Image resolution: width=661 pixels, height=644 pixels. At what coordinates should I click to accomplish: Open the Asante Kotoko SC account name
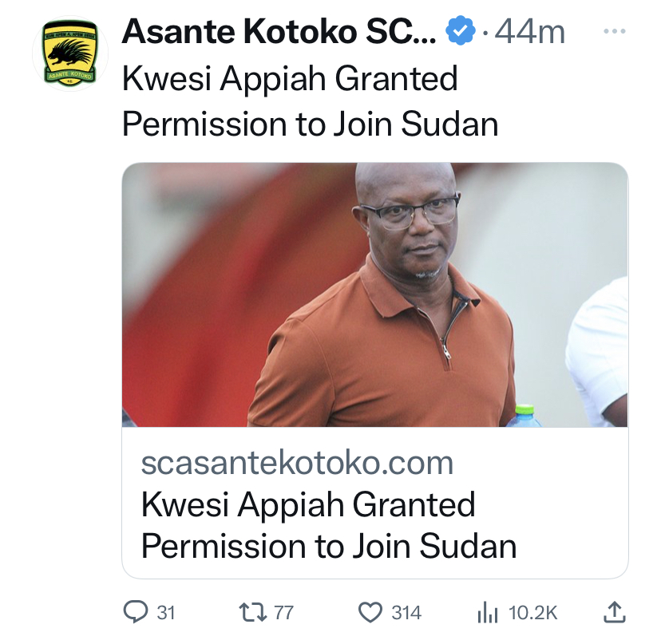click(x=279, y=32)
